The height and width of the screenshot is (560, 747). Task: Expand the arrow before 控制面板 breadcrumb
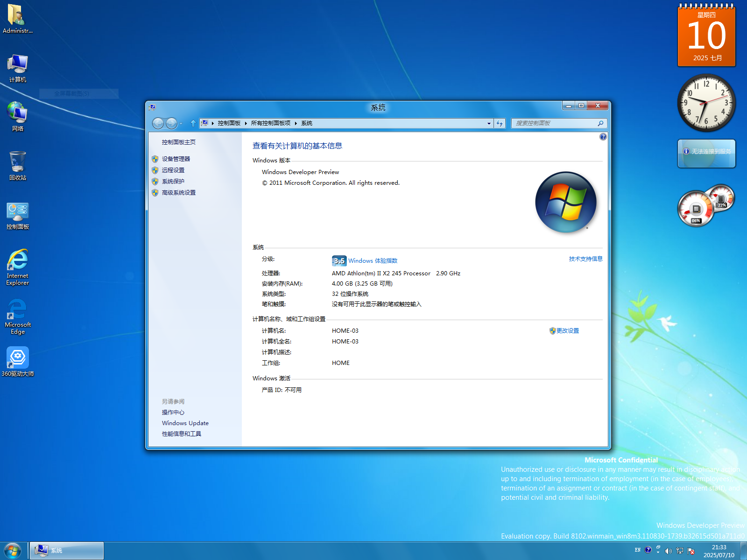tap(213, 123)
